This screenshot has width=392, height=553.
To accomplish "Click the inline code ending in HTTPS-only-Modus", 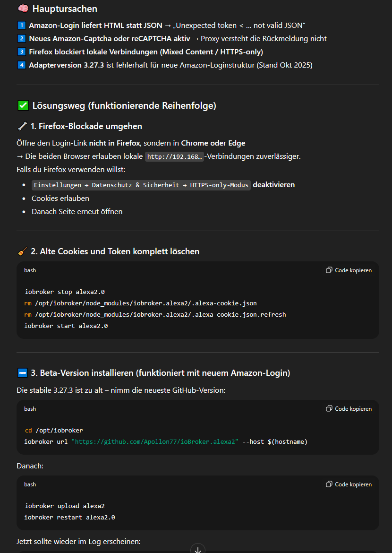I will coord(141,185).
